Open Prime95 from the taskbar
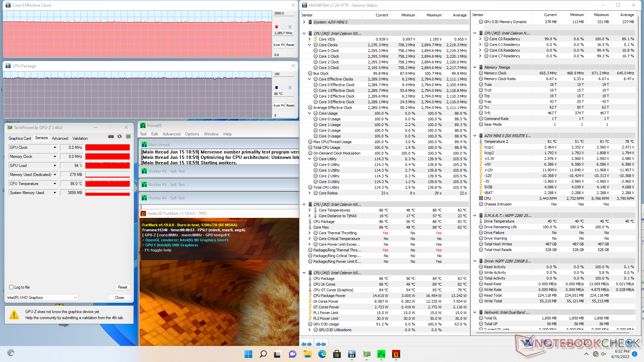This screenshot has width=644, height=362. tap(381, 354)
